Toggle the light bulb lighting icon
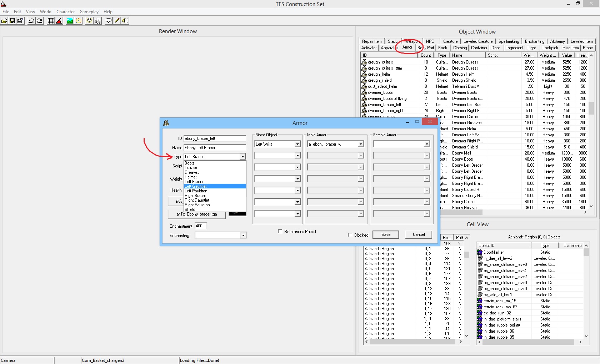Screen dimensions: 600x364 (89, 21)
